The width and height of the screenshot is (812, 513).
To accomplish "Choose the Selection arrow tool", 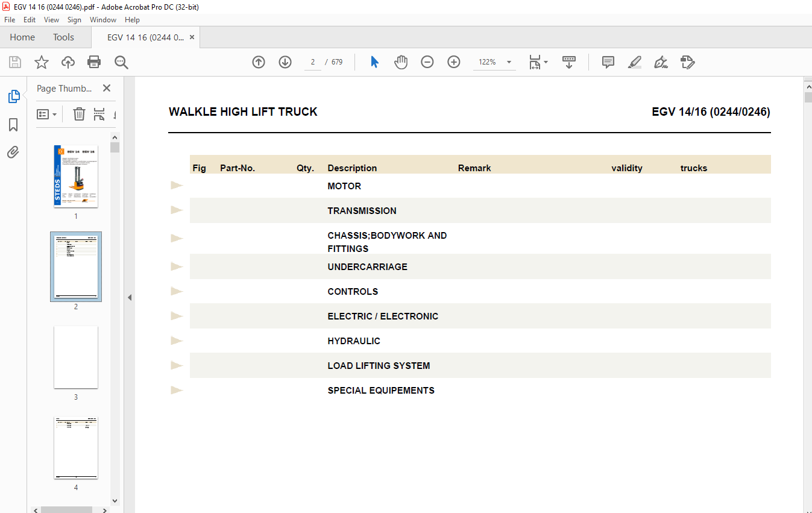I will 374,62.
